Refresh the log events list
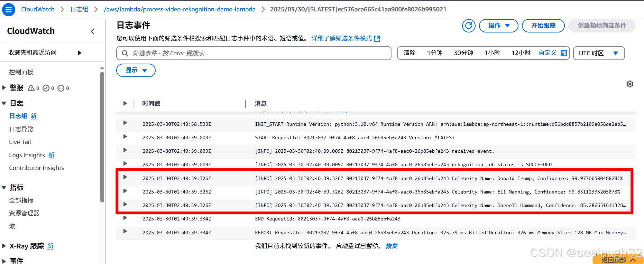The image size is (644, 264). click(x=469, y=26)
